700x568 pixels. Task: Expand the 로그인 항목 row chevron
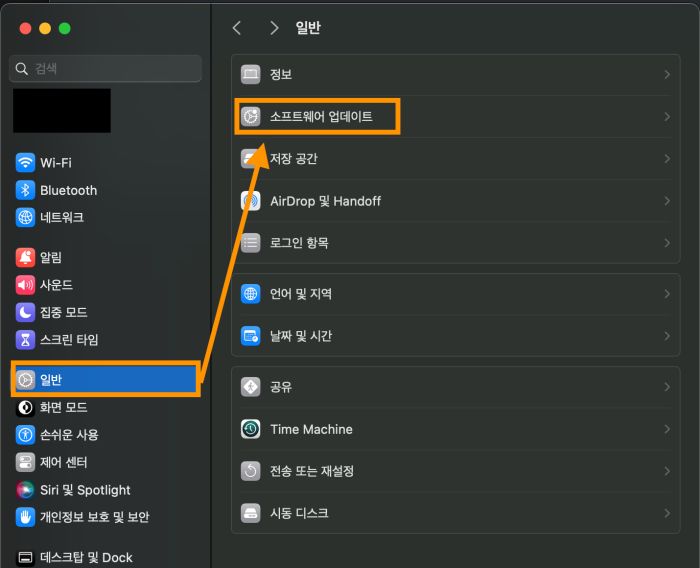point(667,243)
